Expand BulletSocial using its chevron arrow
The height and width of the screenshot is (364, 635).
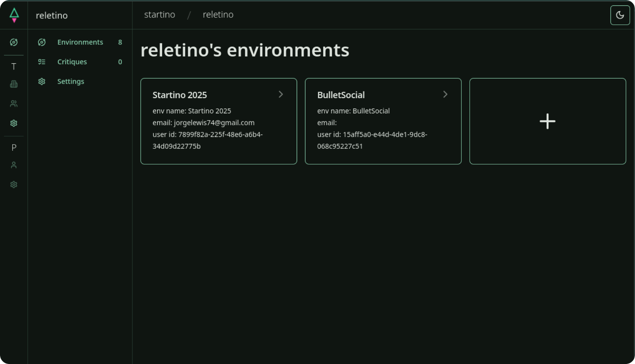coord(445,95)
